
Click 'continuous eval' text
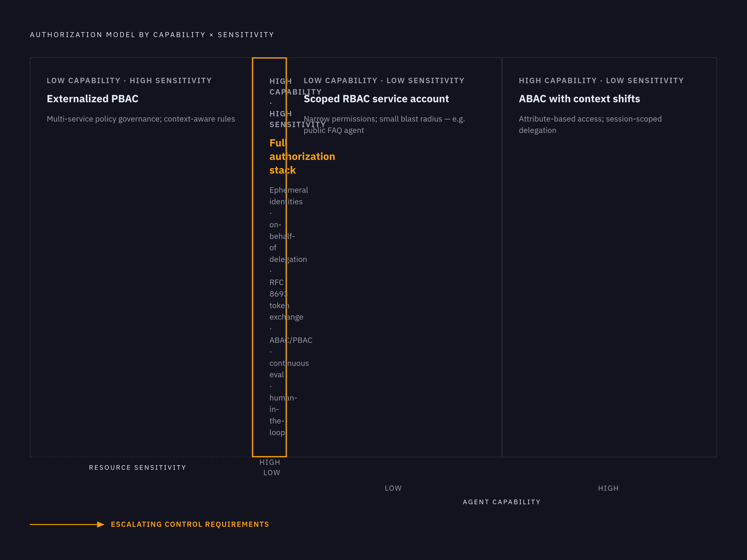tap(289, 369)
